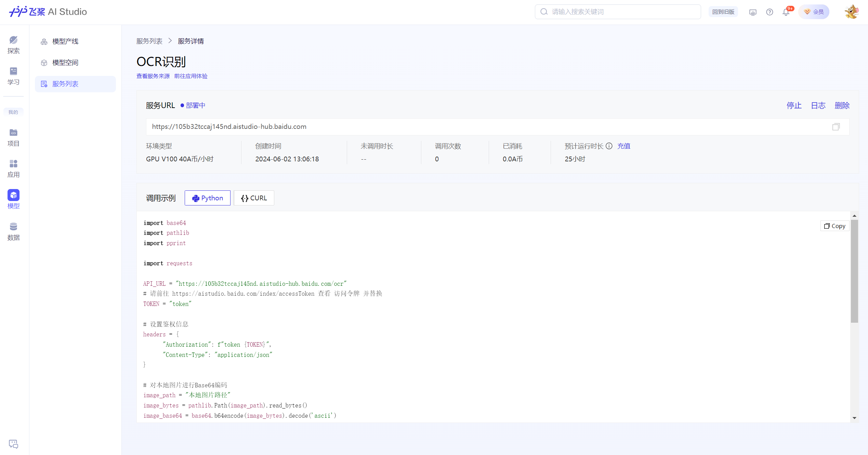Click the 25小时 estimated runtime value
This screenshot has width=868, height=455.
click(575, 159)
